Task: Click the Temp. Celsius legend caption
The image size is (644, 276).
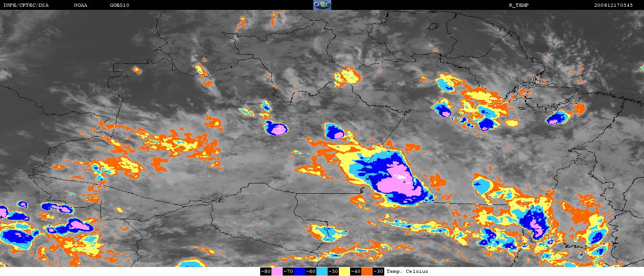Action: point(407,272)
